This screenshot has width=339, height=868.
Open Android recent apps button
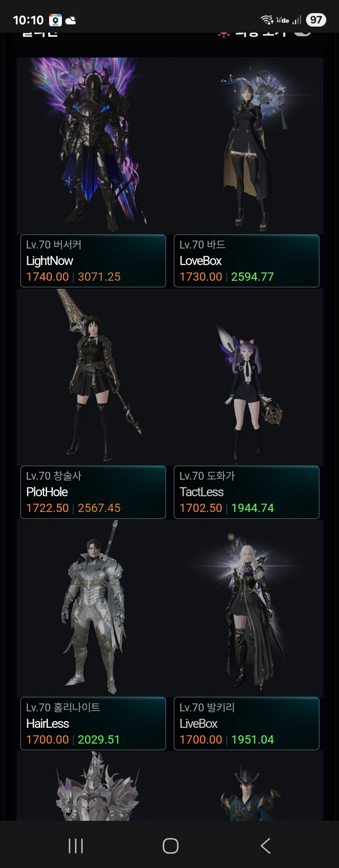[x=76, y=846]
